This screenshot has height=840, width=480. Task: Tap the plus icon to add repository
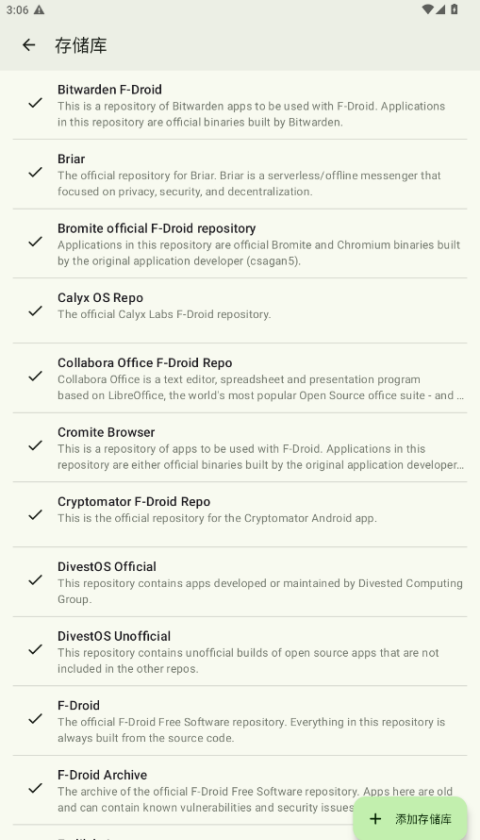pos(376,819)
